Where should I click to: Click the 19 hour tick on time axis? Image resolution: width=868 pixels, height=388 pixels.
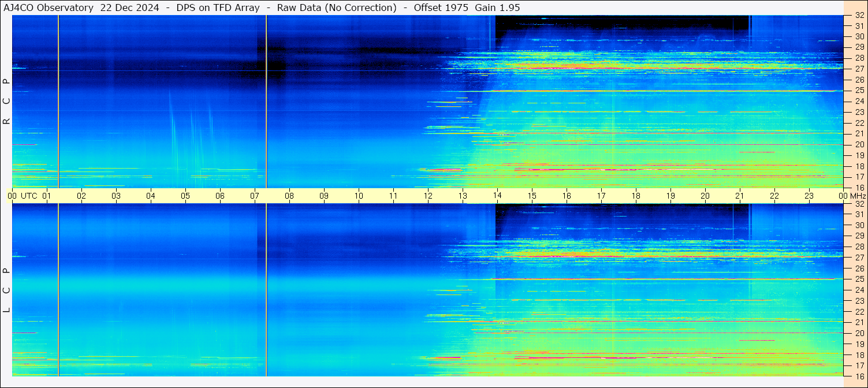[x=670, y=196]
